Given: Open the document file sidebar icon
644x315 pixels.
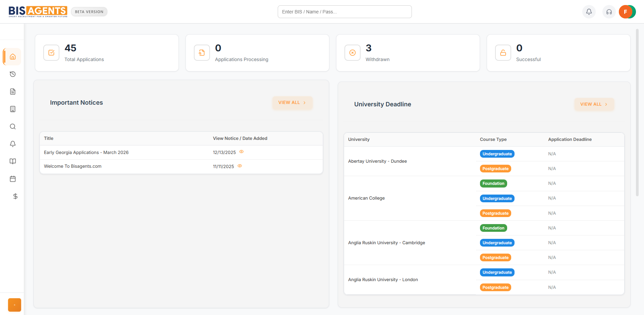Looking at the screenshot, I should click(x=13, y=92).
